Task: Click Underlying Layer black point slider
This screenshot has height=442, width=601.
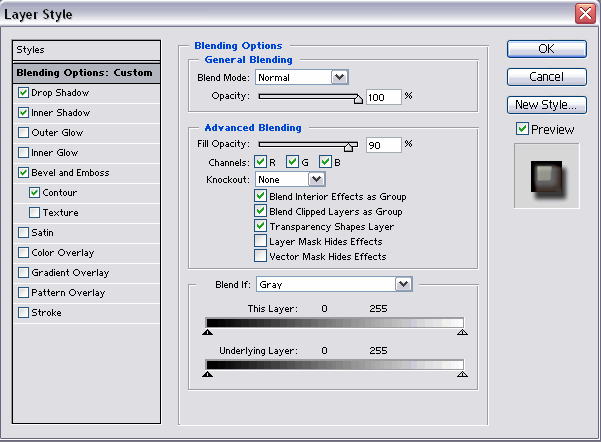Action: (207, 374)
